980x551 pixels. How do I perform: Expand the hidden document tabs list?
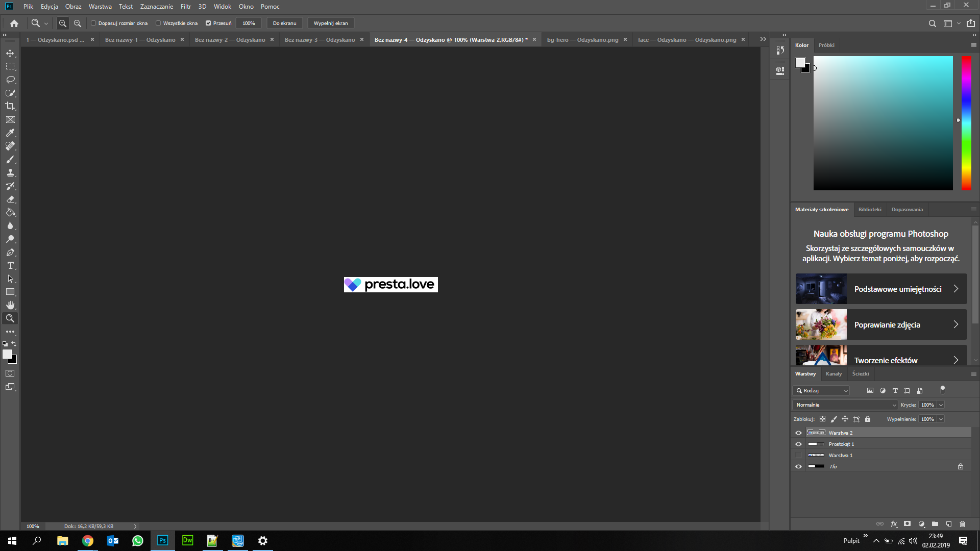(x=763, y=39)
